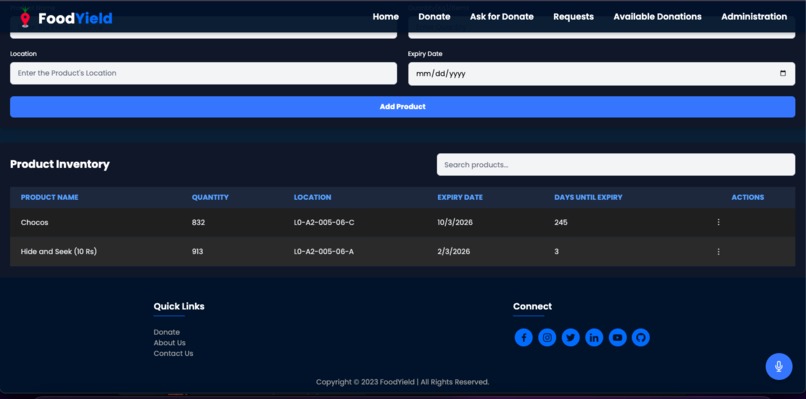
Task: Open the Twitter social icon
Action: click(571, 338)
